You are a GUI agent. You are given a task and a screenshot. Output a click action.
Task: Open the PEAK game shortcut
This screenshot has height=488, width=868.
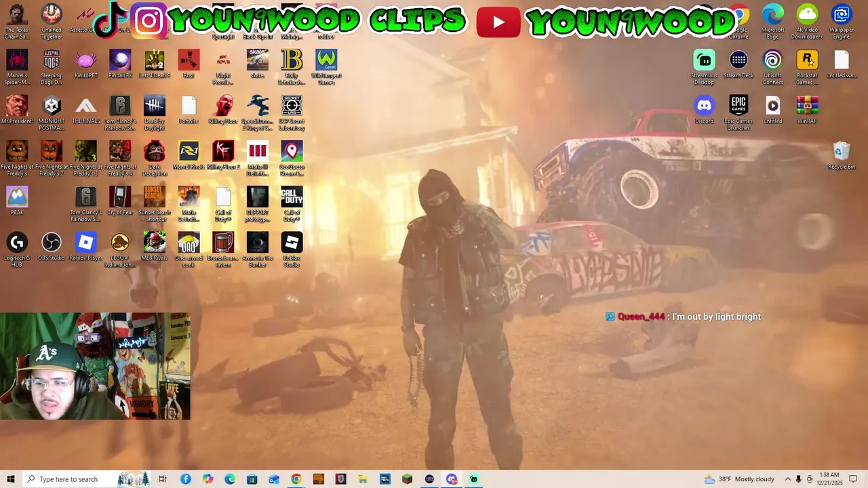click(17, 201)
